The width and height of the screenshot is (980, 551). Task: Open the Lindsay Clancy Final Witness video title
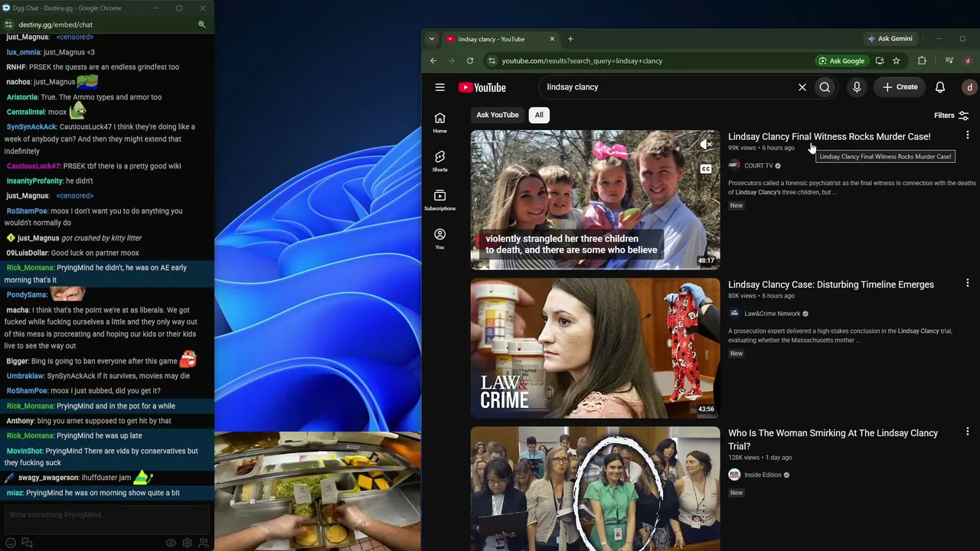pos(829,136)
